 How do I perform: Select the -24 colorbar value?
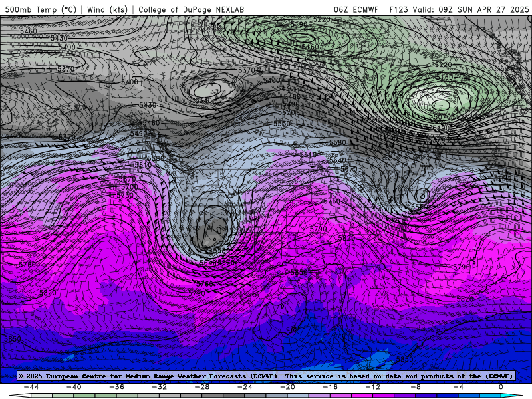245,387
